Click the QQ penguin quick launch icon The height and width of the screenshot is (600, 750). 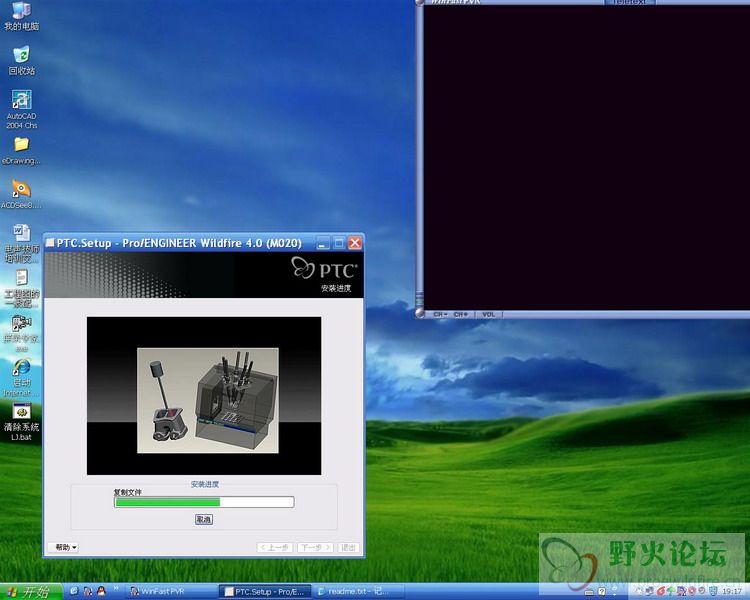point(101,591)
